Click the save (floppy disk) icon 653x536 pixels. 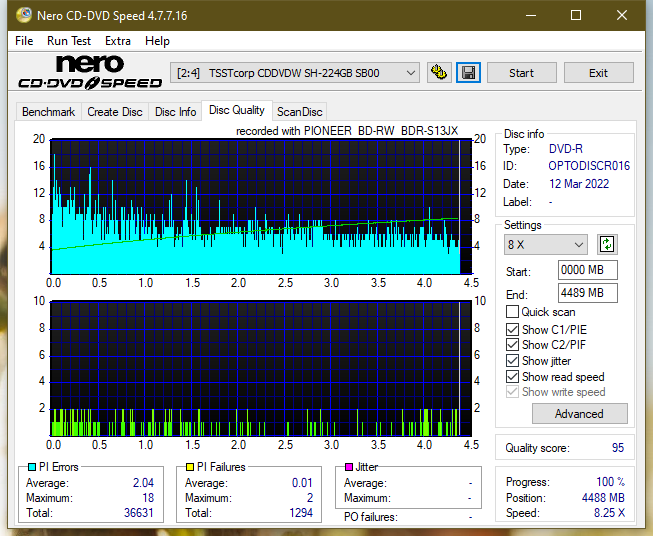click(x=469, y=73)
